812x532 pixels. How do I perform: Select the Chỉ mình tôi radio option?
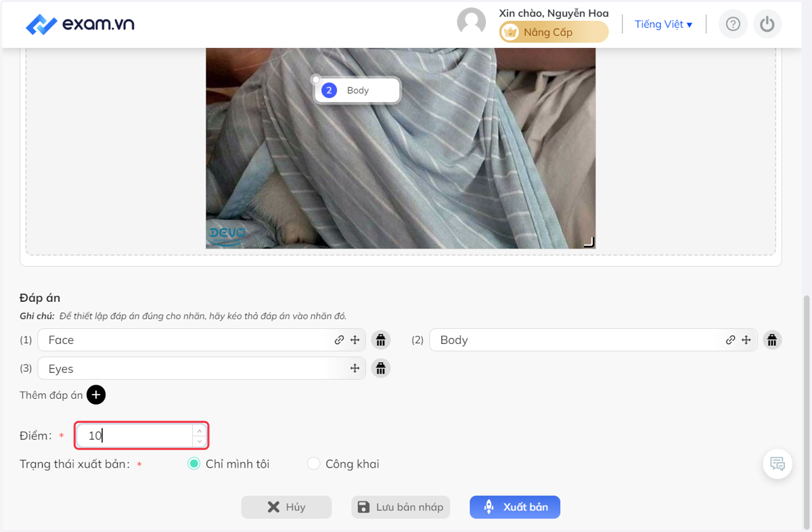(194, 464)
